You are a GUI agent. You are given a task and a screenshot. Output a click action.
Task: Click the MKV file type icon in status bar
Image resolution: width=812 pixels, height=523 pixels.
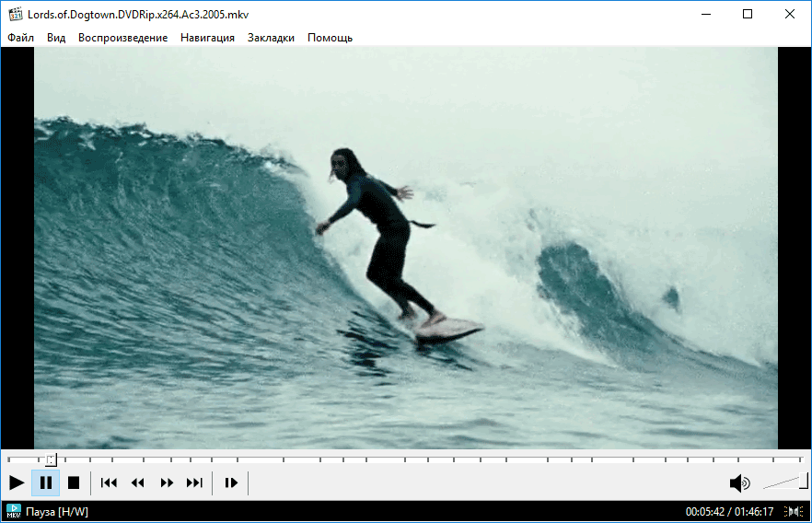pos(14,512)
